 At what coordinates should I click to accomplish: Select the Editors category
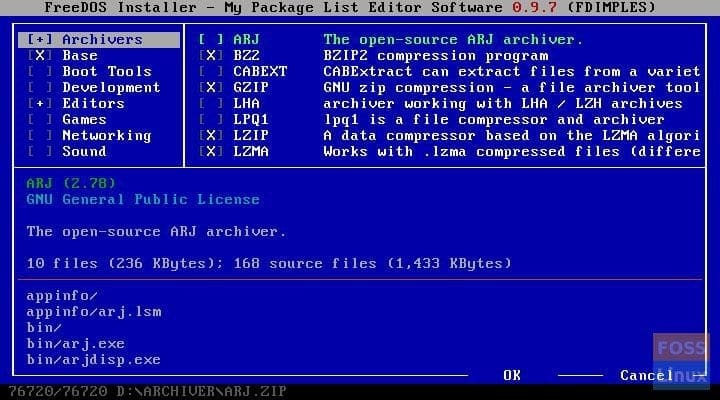pyautogui.click(x=94, y=104)
